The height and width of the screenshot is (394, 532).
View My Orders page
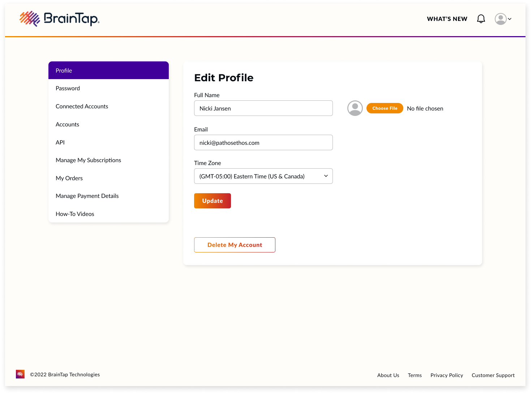69,178
